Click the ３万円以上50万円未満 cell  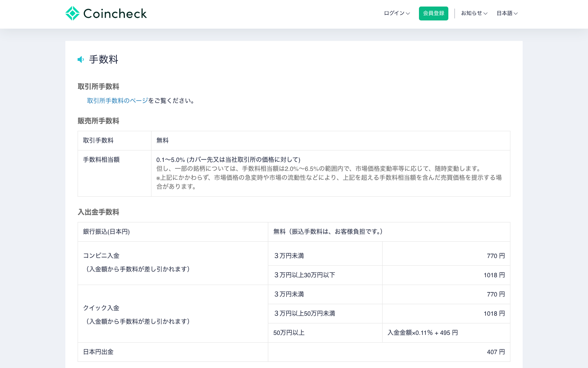pyautogui.click(x=325, y=314)
